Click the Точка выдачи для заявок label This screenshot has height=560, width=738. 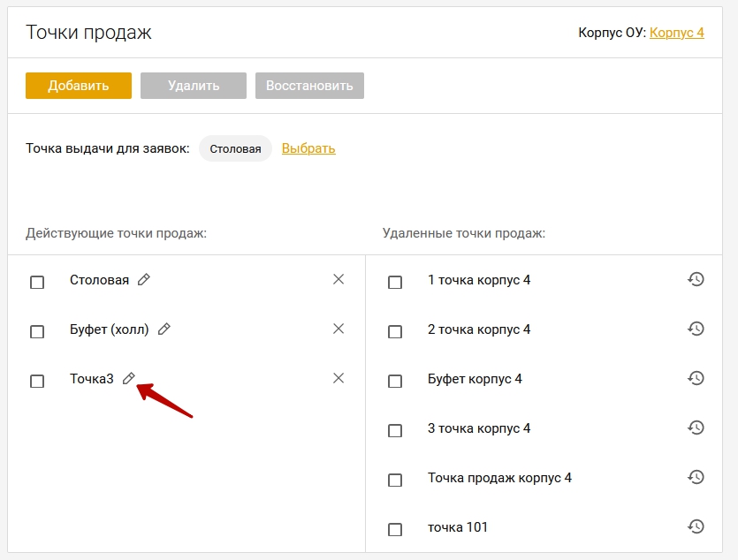tap(107, 148)
